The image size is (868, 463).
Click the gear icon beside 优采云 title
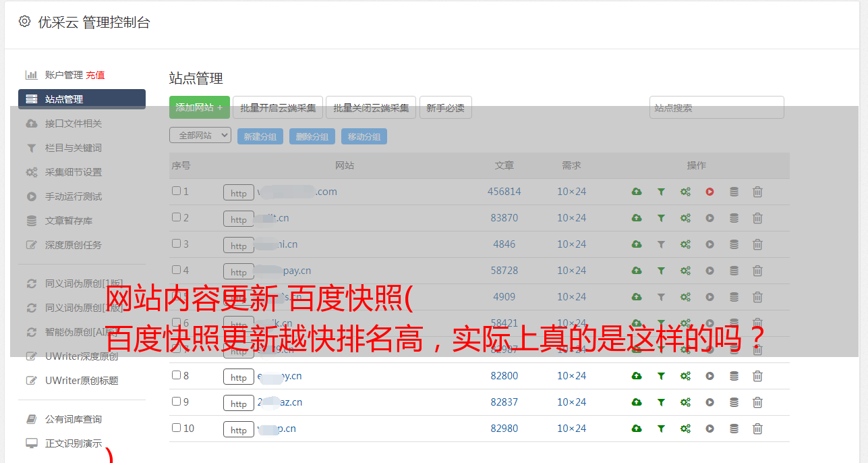[25, 22]
